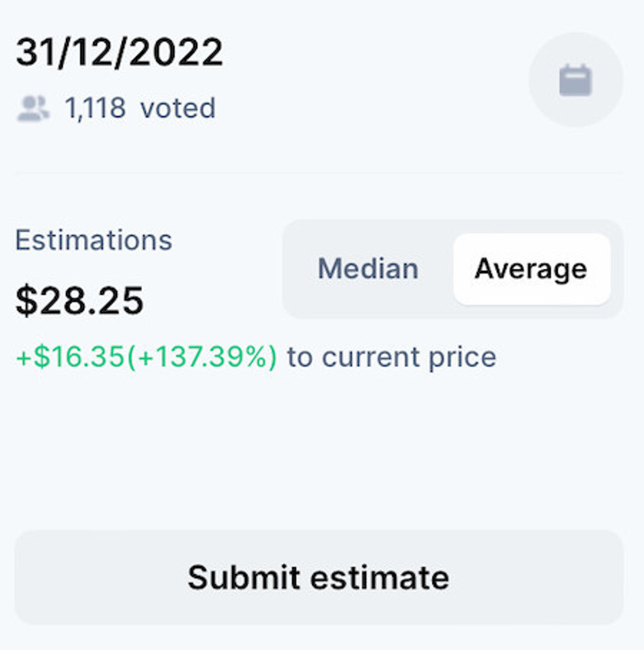Click the (+137.39%) percentage change
The image size is (644, 650).
(x=202, y=357)
